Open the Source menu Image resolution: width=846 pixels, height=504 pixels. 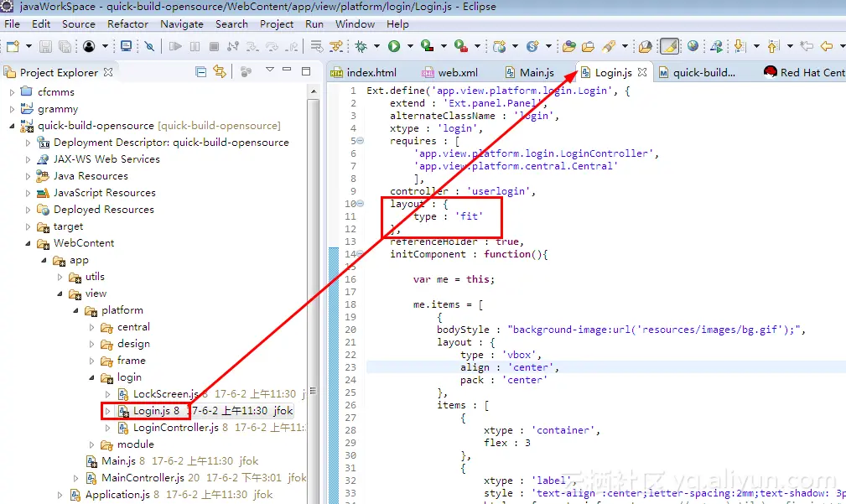pyautogui.click(x=78, y=24)
